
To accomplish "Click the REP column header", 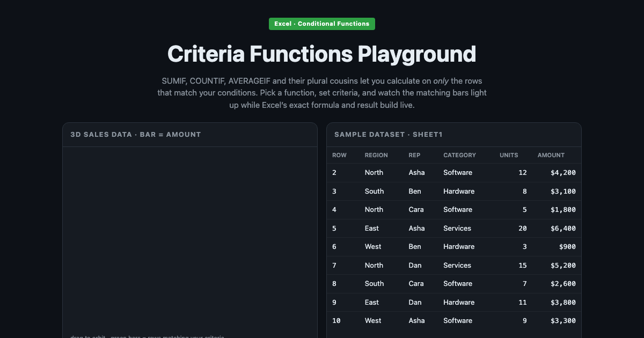I will (x=420, y=155).
